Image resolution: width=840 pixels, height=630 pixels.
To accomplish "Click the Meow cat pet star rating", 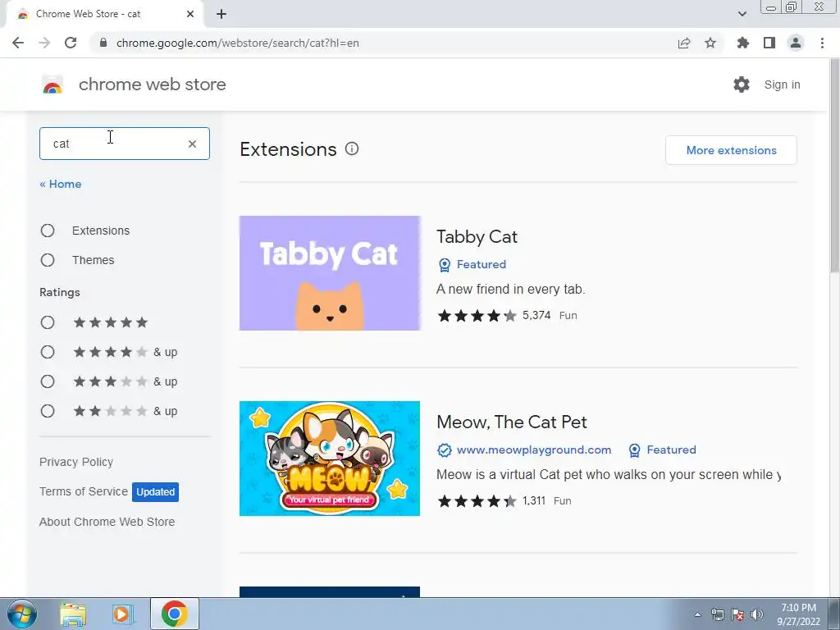I will 477,501.
